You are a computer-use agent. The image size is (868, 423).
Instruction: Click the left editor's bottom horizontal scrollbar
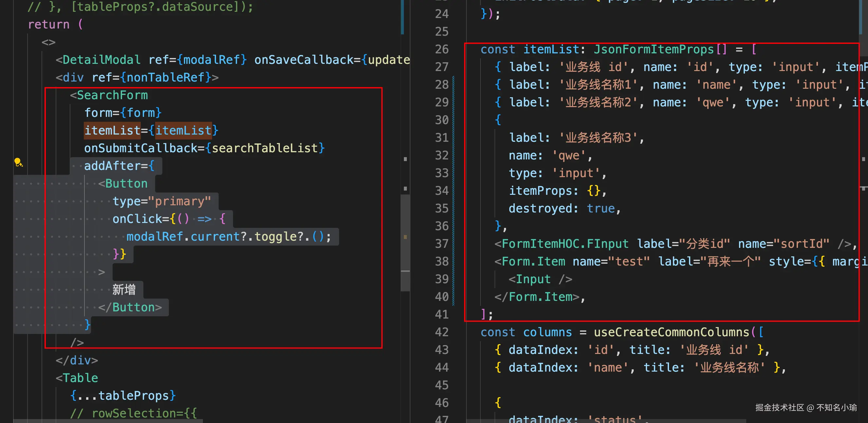click(x=108, y=421)
